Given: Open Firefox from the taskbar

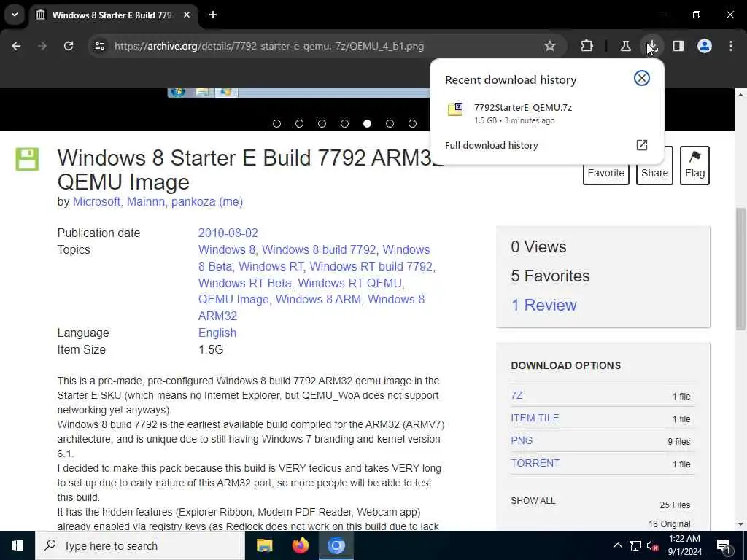Looking at the screenshot, I should point(300,545).
